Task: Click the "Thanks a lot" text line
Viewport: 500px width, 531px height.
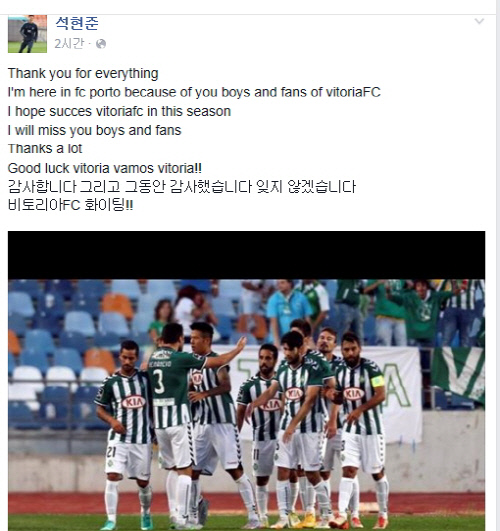Action: pyautogui.click(x=45, y=149)
